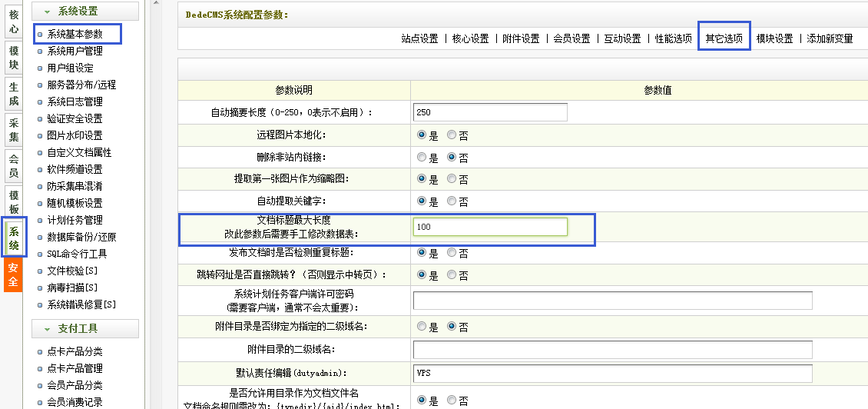Switch to the 站点设置 settings tab
This screenshot has width=868, height=409.
(x=419, y=38)
